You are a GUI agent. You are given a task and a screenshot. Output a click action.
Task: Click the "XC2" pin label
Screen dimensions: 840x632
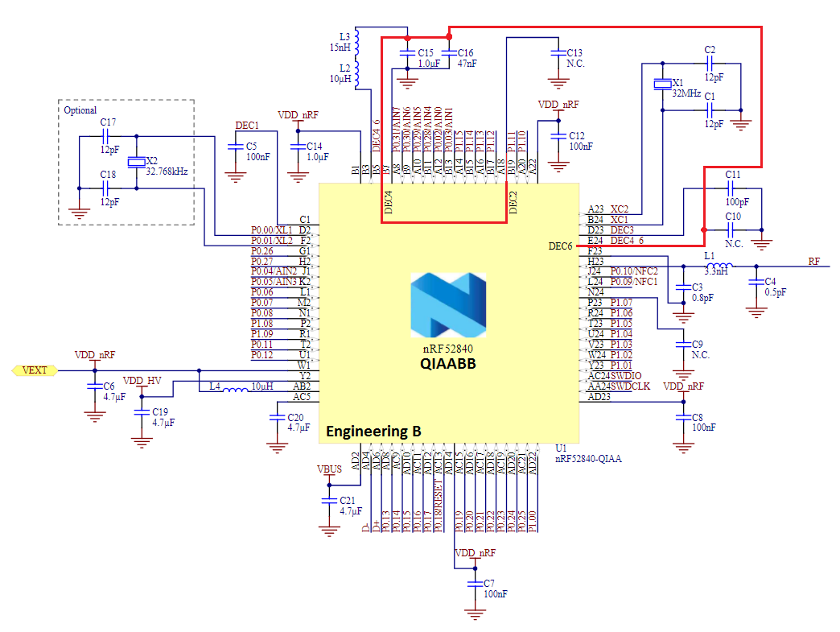pos(620,209)
